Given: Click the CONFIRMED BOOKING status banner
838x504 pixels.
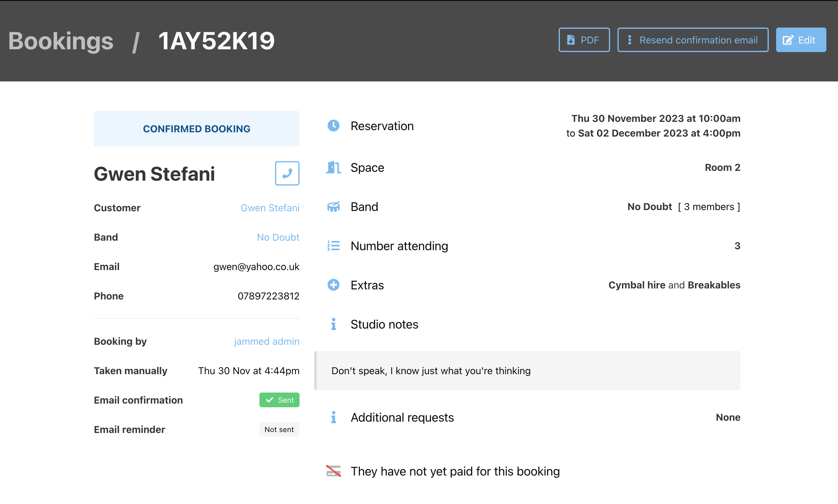Looking at the screenshot, I should pos(196,128).
